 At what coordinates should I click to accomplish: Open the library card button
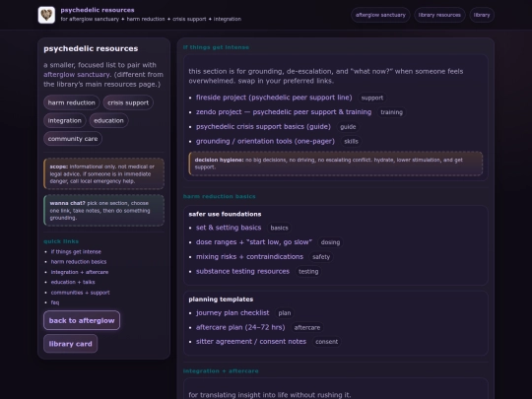click(70, 344)
